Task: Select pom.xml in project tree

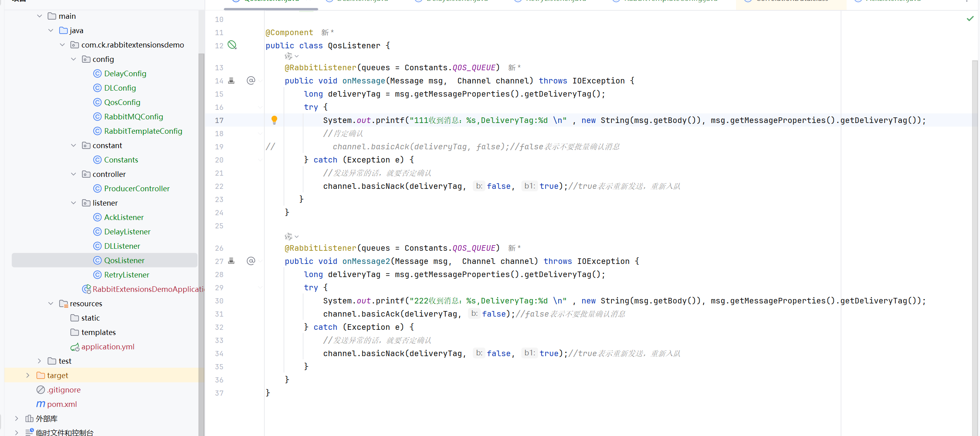Action: [61, 404]
